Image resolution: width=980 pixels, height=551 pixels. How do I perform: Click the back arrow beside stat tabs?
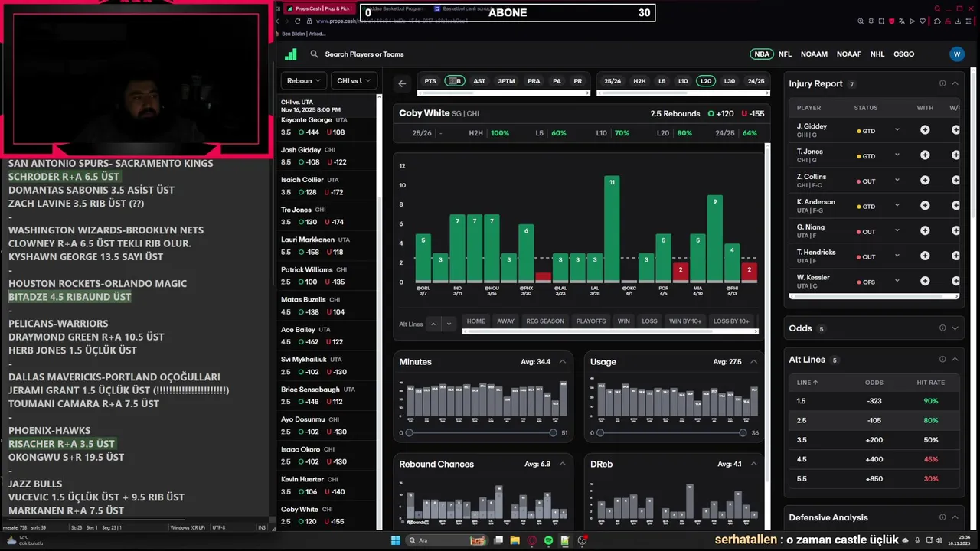tap(402, 83)
